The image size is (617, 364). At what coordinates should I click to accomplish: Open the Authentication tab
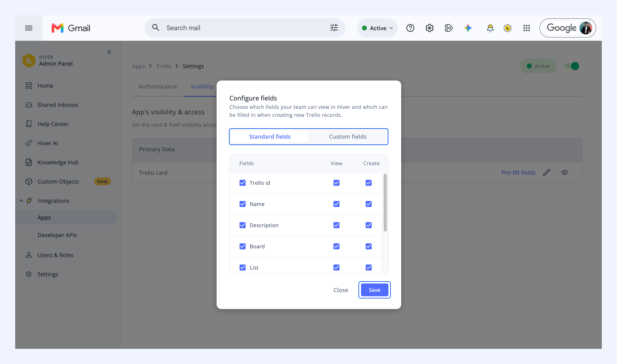pyautogui.click(x=158, y=86)
